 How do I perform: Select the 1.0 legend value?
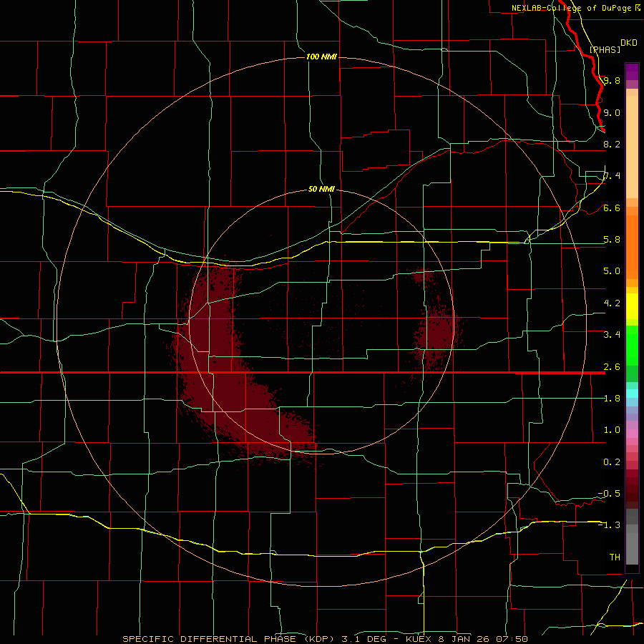pyautogui.click(x=612, y=429)
